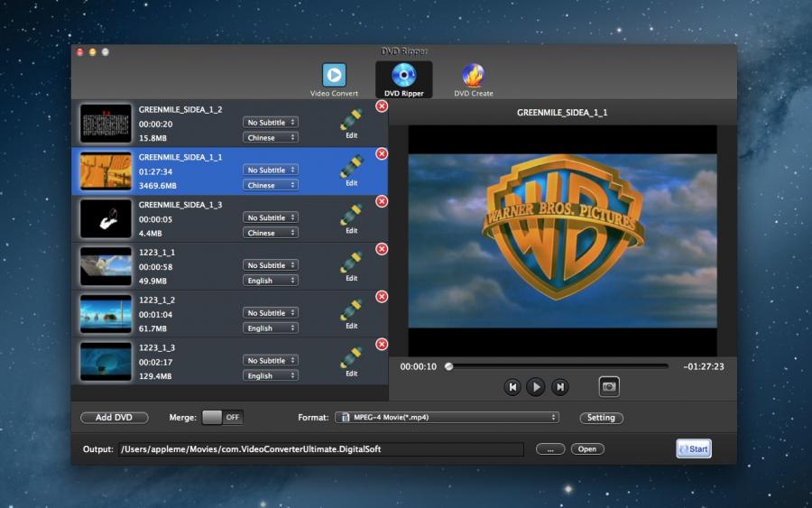Screen dimensions: 812x508
Task: Open English audio dropdown for 1223_1_1
Action: pyautogui.click(x=271, y=281)
